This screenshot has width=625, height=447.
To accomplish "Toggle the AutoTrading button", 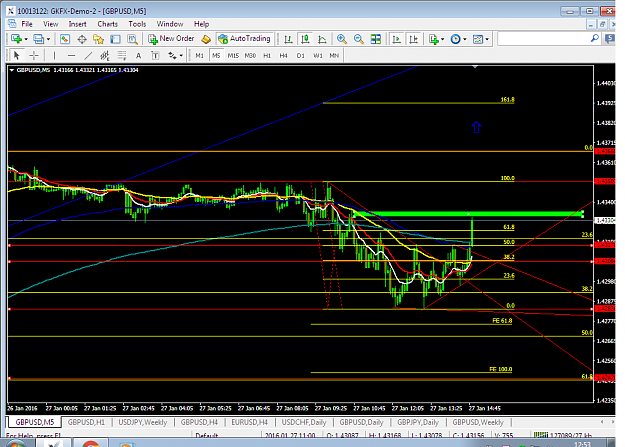I will tap(245, 39).
